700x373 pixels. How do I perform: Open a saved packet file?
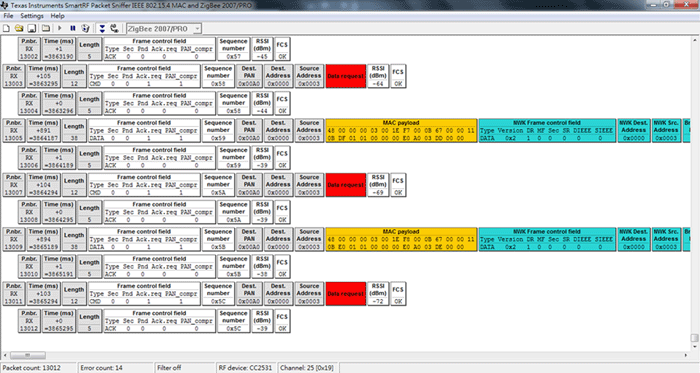[x=19, y=29]
